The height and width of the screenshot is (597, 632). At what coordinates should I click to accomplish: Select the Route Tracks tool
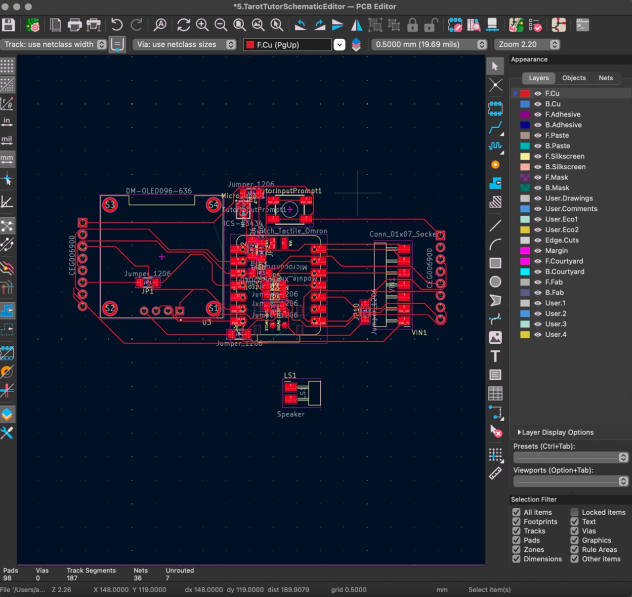(x=495, y=127)
